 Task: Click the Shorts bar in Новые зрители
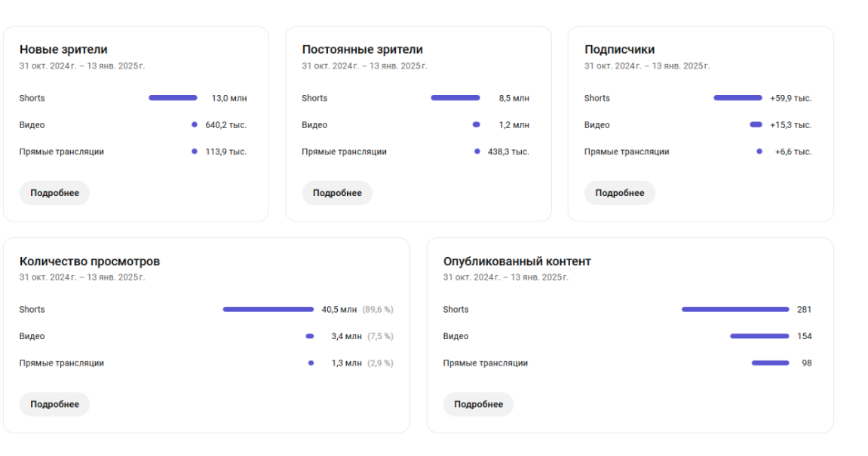pos(173,98)
